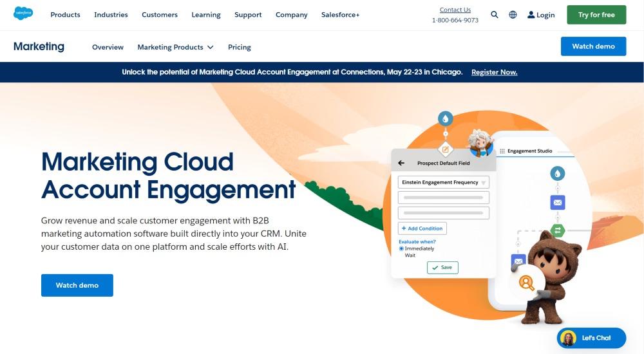The image size is (644, 354).
Task: Click green swap-arrows node in Engagement Studio
Action: [558, 230]
